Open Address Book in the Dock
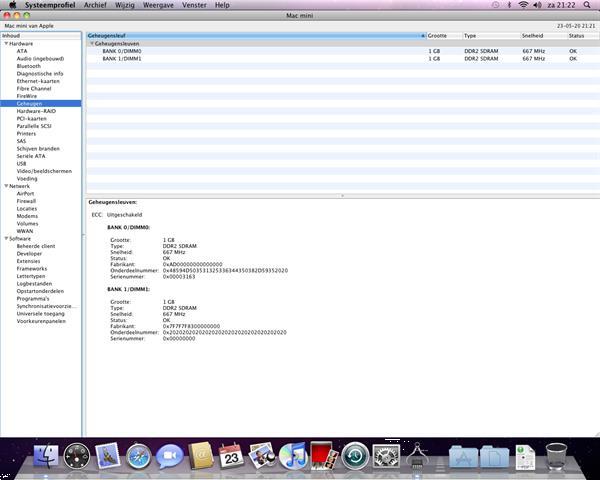 pyautogui.click(x=201, y=456)
